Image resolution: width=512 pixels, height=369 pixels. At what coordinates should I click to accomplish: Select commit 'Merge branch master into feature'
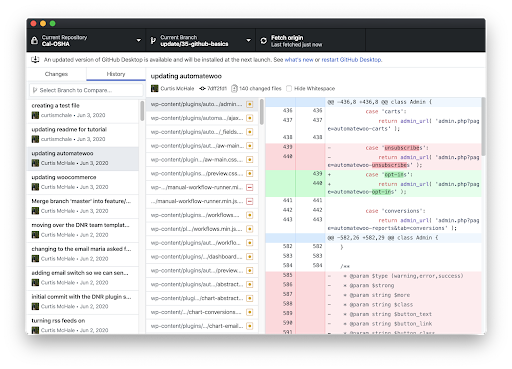pos(83,206)
